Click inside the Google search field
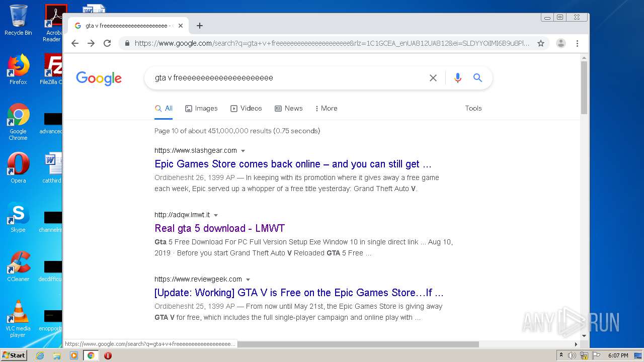Viewport: 644px width, 362px height. (287, 78)
